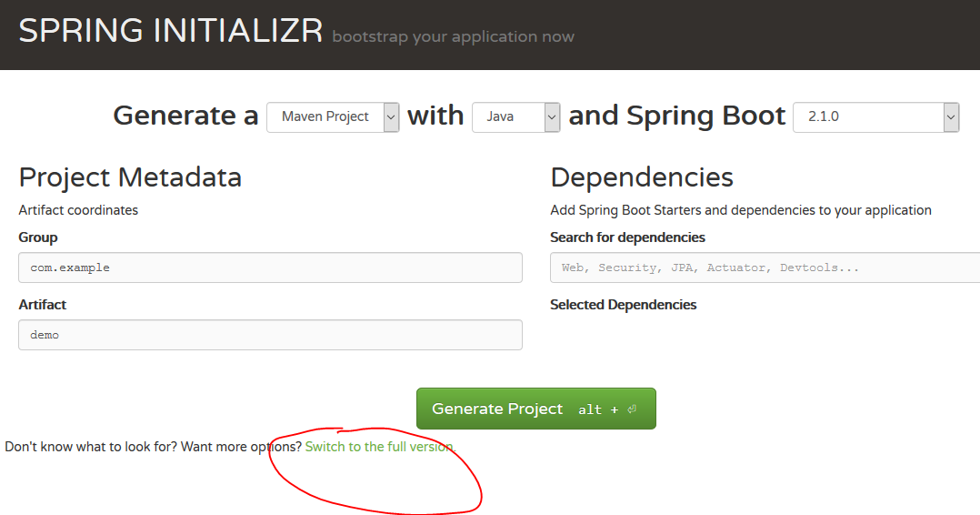The height and width of the screenshot is (515, 980).
Task: Click the SPRING INITIALIZR header title
Action: (171, 31)
